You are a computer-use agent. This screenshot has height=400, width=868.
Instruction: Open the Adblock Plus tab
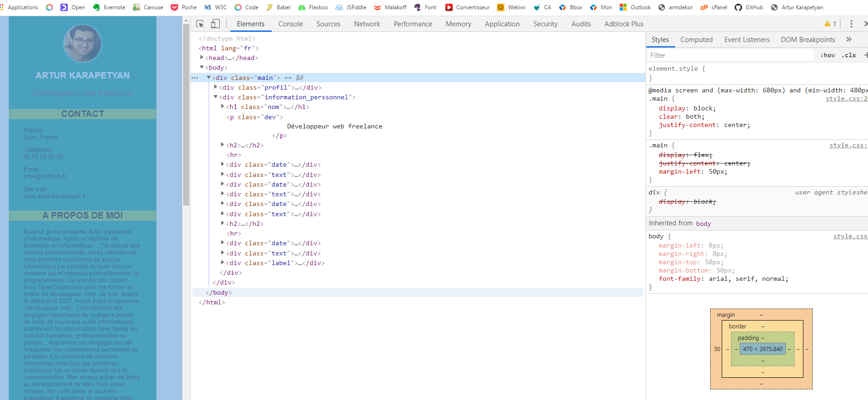pyautogui.click(x=624, y=24)
